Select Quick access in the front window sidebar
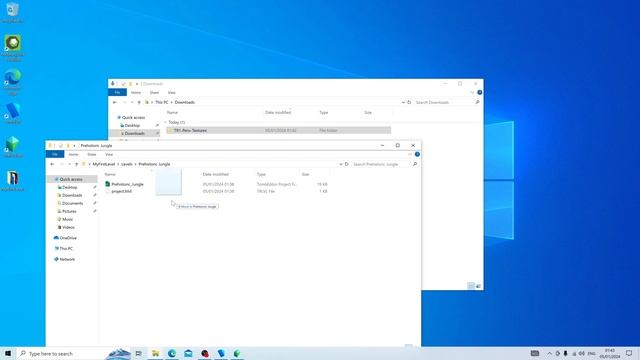Image resolution: width=640 pixels, height=360 pixels. pyautogui.click(x=71, y=179)
